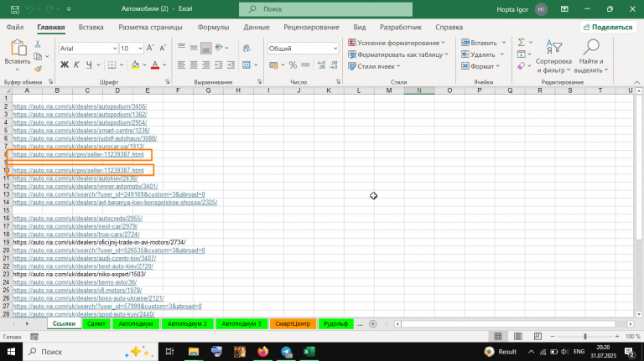The height and width of the screenshot is (361, 644).
Task: Switch to Разработчик ribbon tab
Action: (401, 27)
